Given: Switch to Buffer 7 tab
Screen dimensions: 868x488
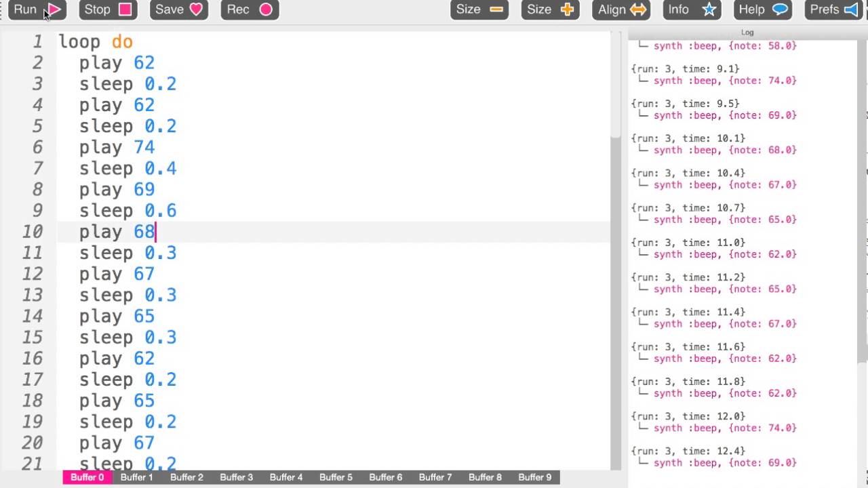Looking at the screenshot, I should pyautogui.click(x=435, y=477).
